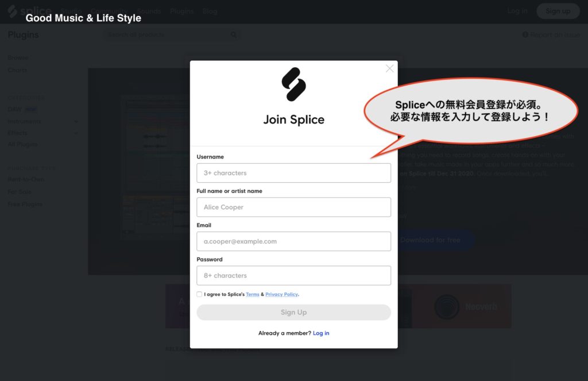Follow the Log in link below Already a member
Screen dimensions: 588x381
321,333
